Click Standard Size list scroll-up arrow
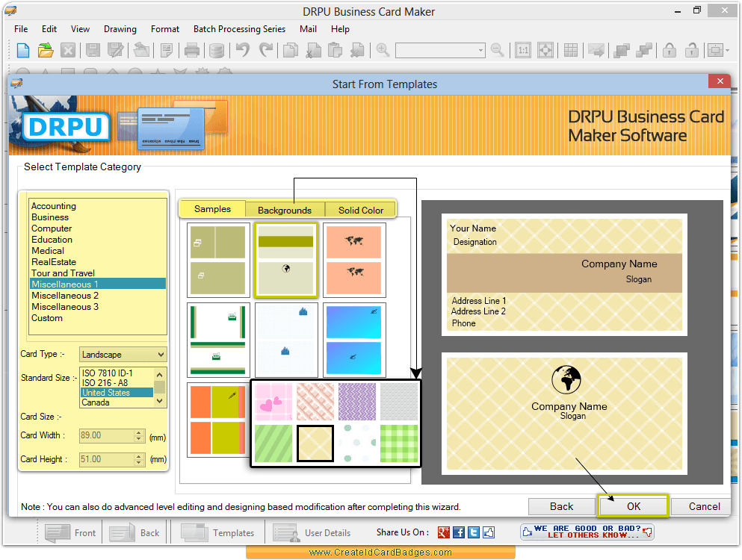The image size is (742, 560). (x=160, y=374)
